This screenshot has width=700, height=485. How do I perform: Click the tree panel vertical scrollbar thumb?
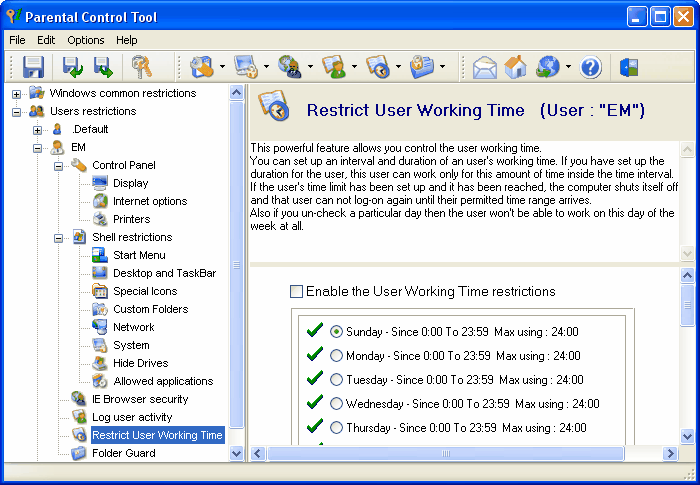click(x=237, y=264)
